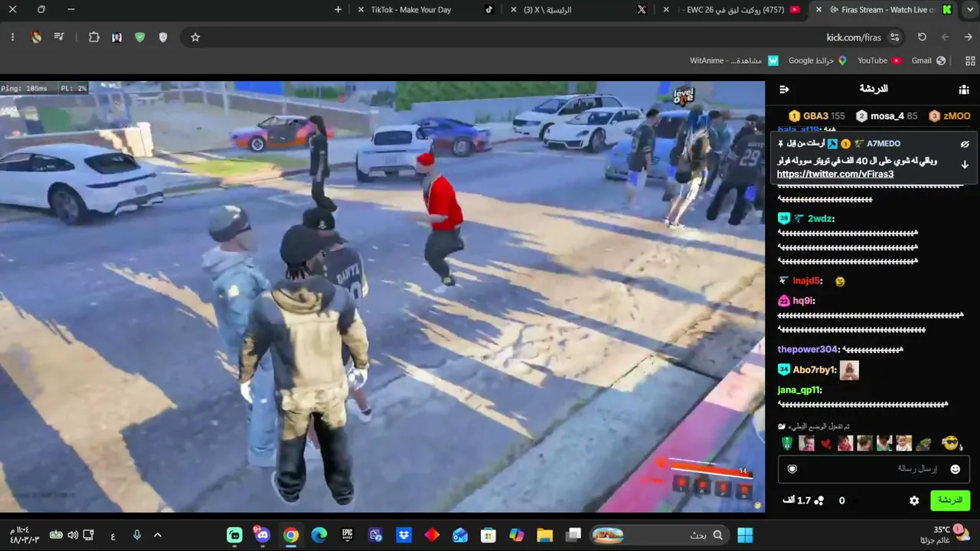Open Discord from the taskbar
Viewport: 980px width, 551px height.
click(263, 535)
